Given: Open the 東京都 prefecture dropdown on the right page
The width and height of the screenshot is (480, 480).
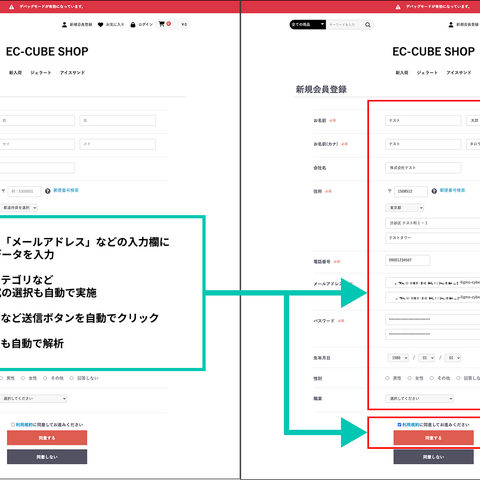Looking at the screenshot, I should [x=405, y=208].
